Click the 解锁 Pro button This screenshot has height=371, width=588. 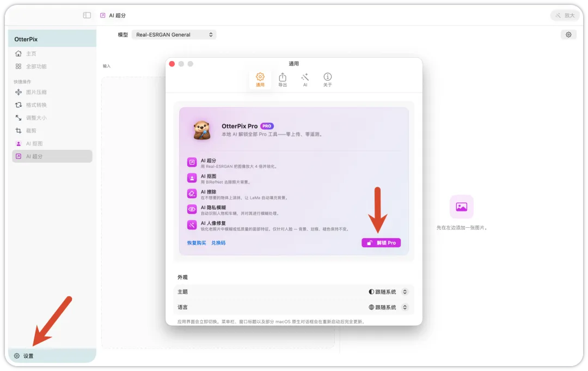coord(381,243)
